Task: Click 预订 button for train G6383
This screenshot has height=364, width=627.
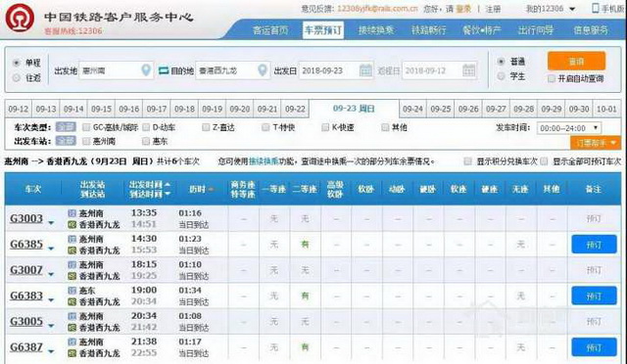Action: pyautogui.click(x=594, y=296)
